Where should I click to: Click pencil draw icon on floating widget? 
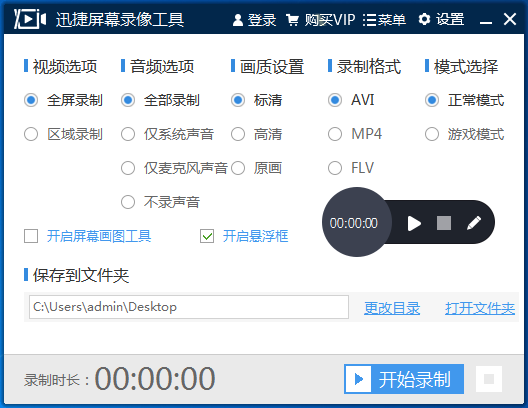tap(474, 223)
